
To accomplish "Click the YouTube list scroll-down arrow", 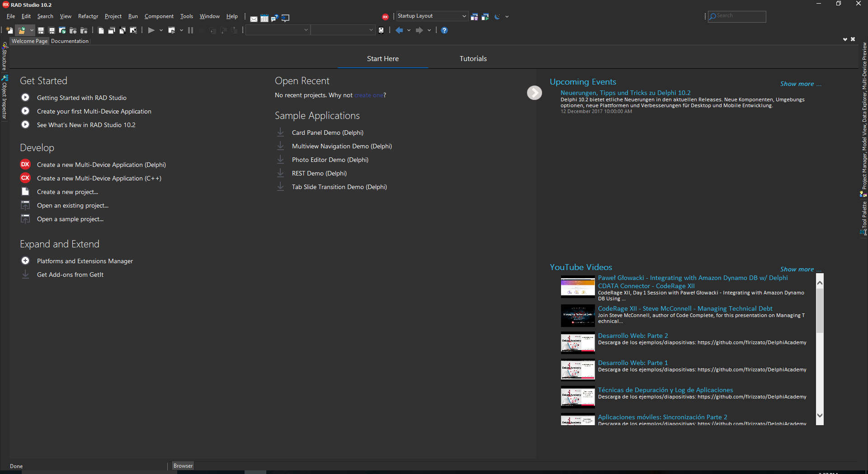I will tap(820, 416).
